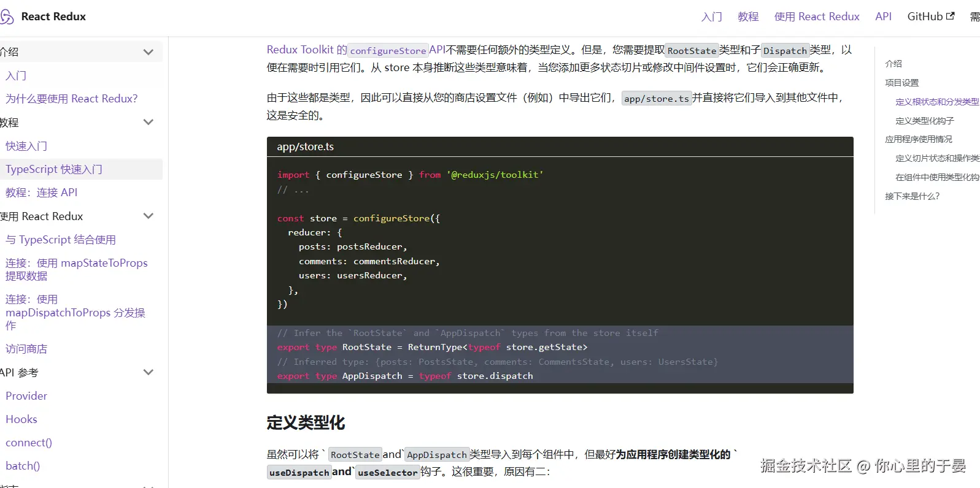The image size is (980, 488).
Task: Jump to 定义切片状态和操作类 in contents
Action: 937,158
